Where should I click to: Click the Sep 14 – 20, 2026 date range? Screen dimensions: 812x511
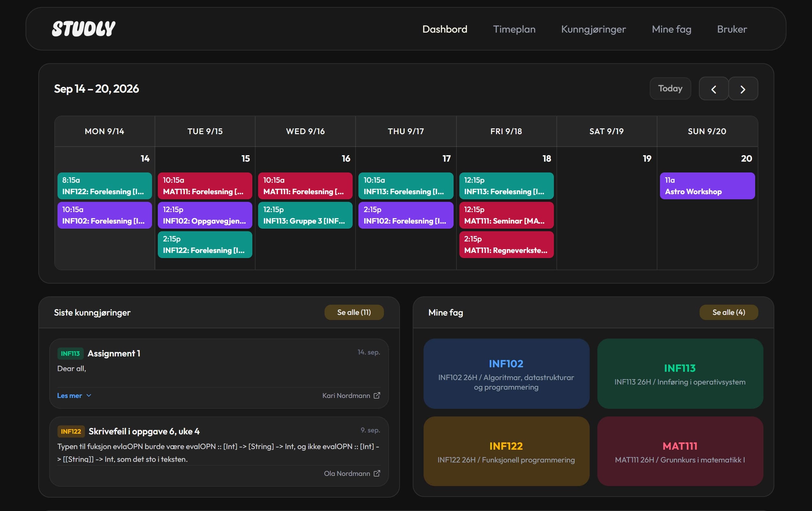coord(96,89)
